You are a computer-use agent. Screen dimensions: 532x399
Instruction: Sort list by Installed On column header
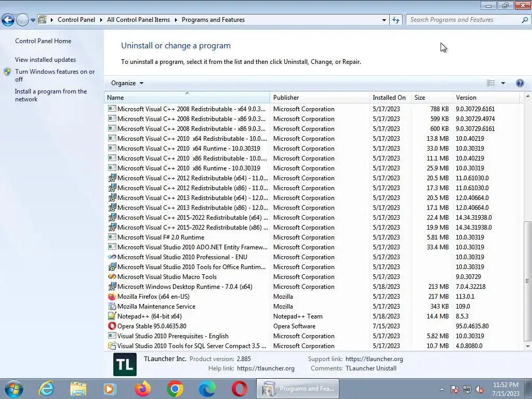tap(391, 97)
